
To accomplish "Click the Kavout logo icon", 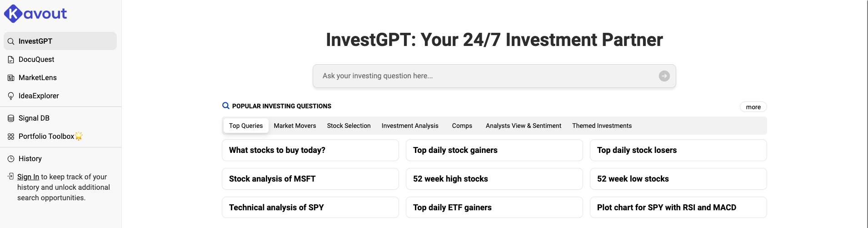I will (x=13, y=14).
